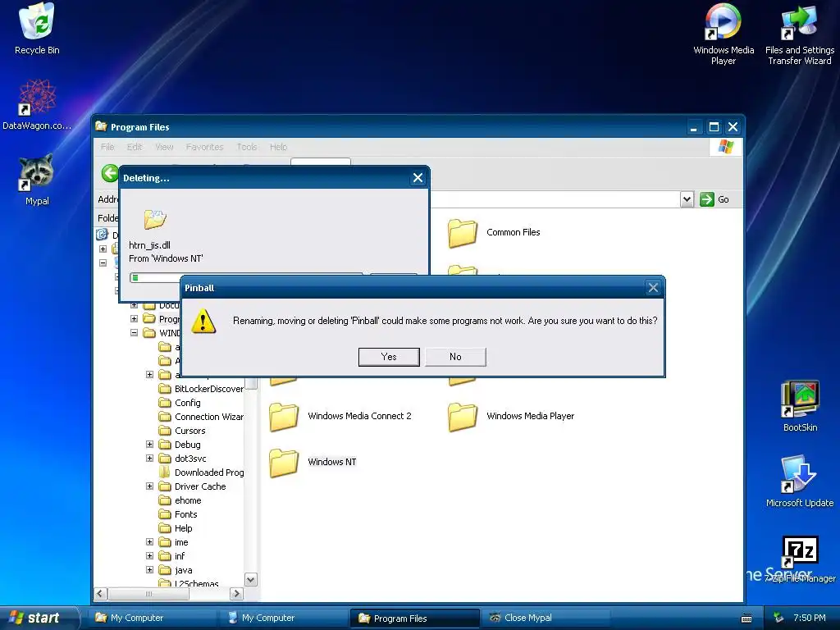This screenshot has height=630, width=840.
Task: Open the Microsoft Update desktop shortcut
Action: pyautogui.click(x=799, y=481)
